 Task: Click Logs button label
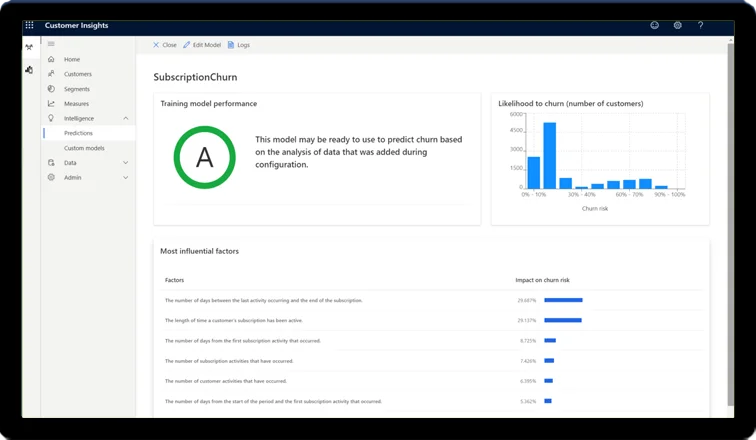tap(243, 45)
